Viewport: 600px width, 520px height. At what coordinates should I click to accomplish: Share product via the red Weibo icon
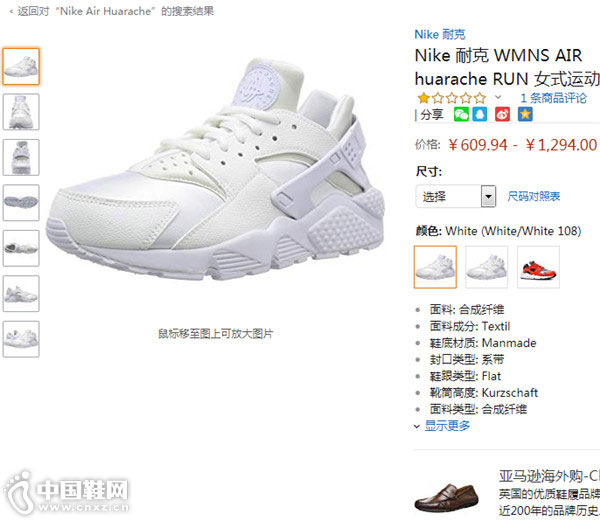[x=502, y=114]
